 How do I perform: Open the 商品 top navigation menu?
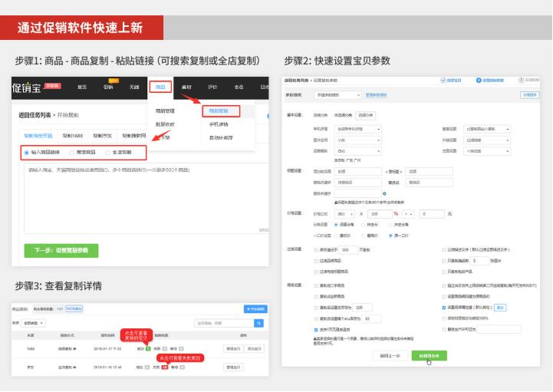[x=160, y=87]
